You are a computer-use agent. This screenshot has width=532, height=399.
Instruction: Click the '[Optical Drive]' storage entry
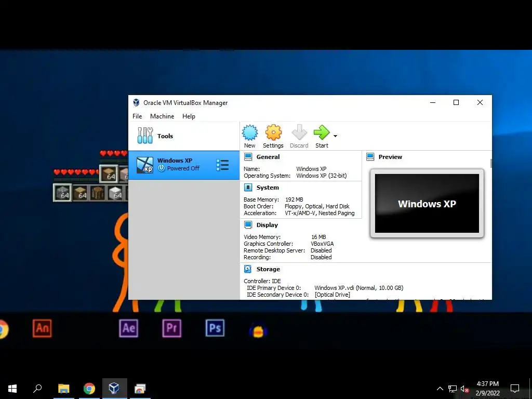click(x=332, y=295)
